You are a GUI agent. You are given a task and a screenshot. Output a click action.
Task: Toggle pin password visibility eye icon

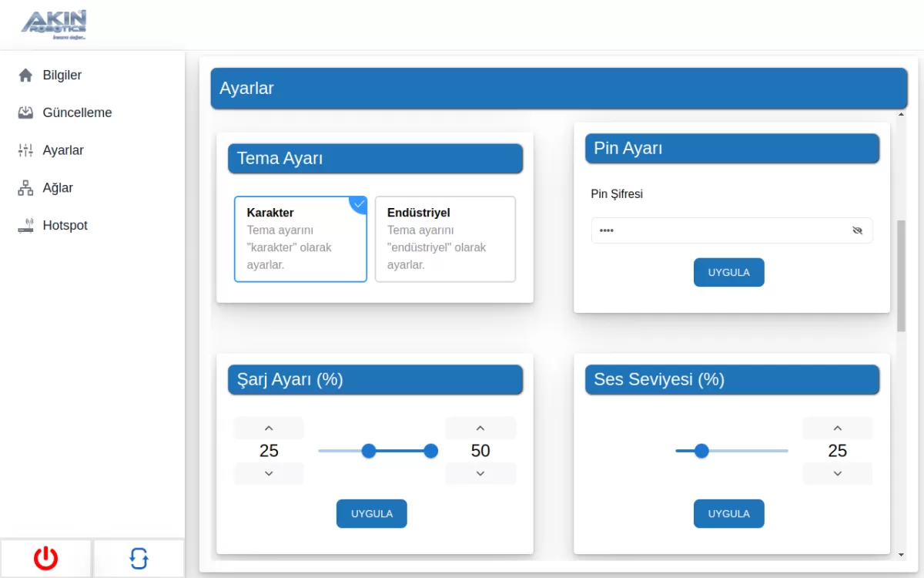(x=857, y=230)
